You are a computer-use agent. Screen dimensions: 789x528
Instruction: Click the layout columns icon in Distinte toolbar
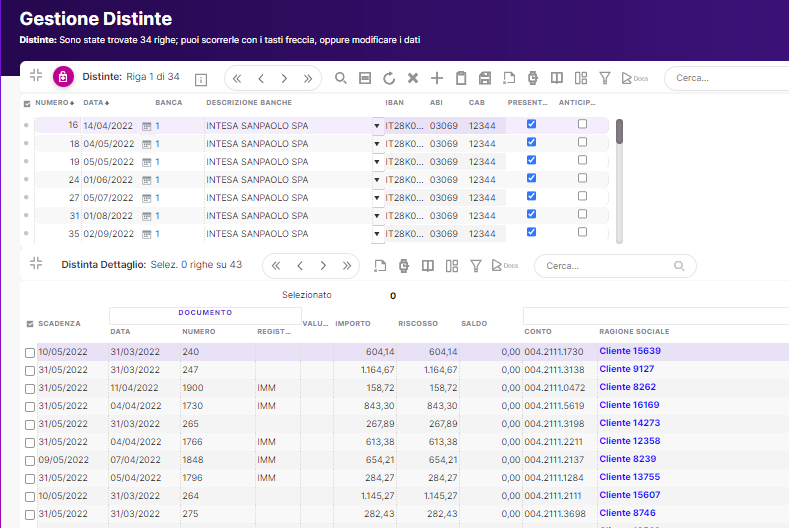tap(581, 78)
